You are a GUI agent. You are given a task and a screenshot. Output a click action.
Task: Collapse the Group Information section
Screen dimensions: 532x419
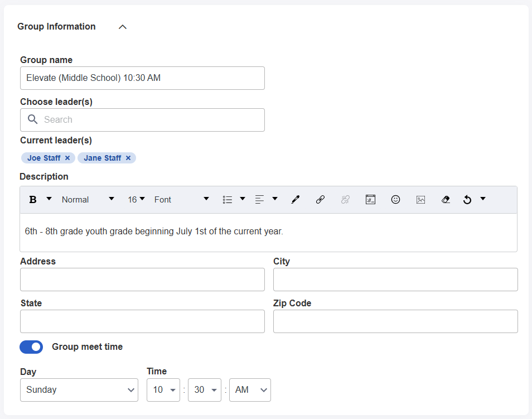pyautogui.click(x=123, y=27)
